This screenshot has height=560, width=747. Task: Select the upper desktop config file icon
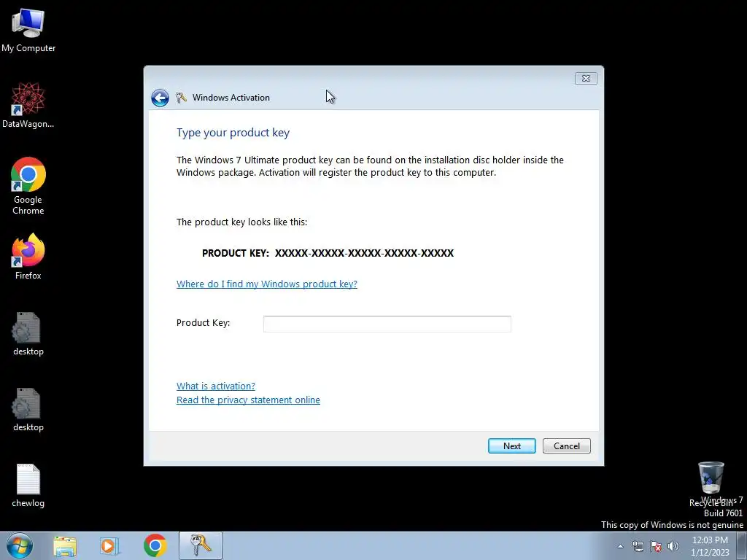(28, 334)
